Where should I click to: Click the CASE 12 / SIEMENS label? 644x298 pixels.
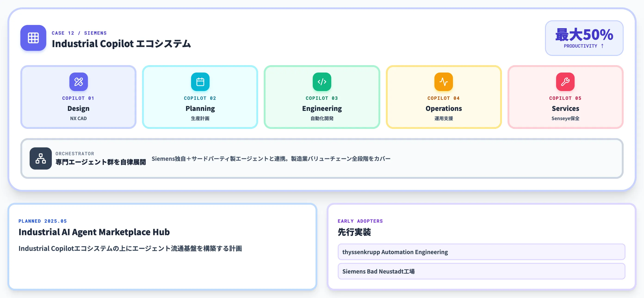tap(79, 33)
